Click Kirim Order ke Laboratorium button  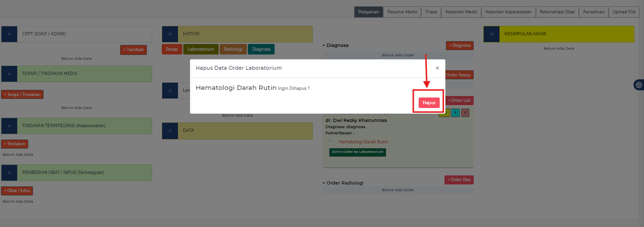pyautogui.click(x=357, y=152)
